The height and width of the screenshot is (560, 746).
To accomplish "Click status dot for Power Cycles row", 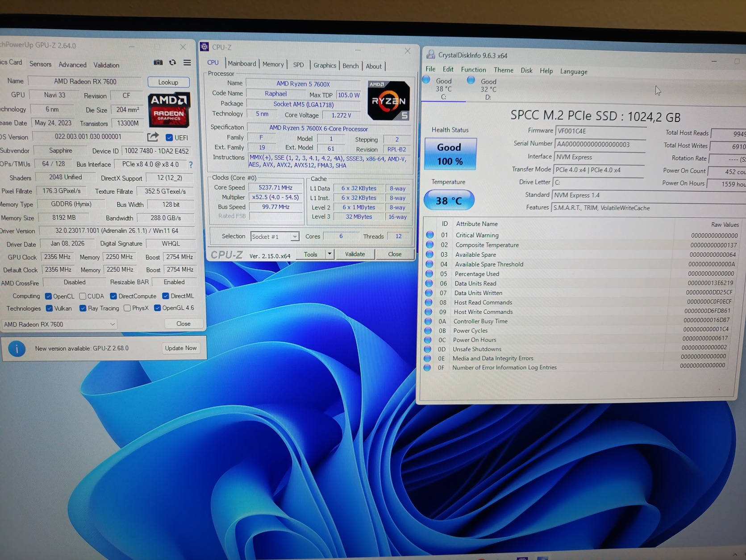I will click(x=428, y=330).
